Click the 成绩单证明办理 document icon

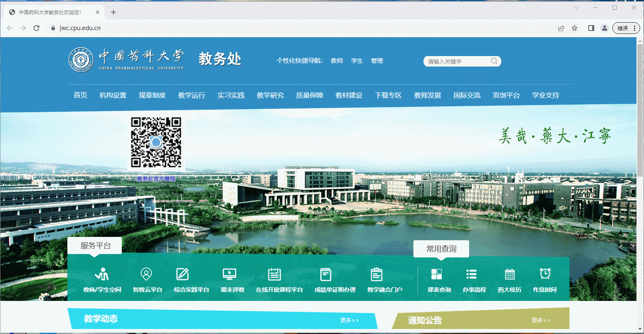tap(326, 275)
